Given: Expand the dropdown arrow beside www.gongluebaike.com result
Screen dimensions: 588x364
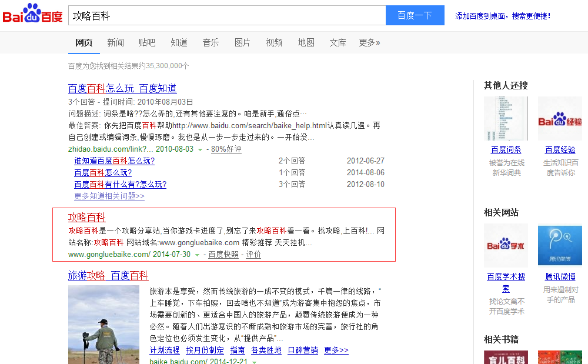Looking at the screenshot, I should [x=197, y=255].
